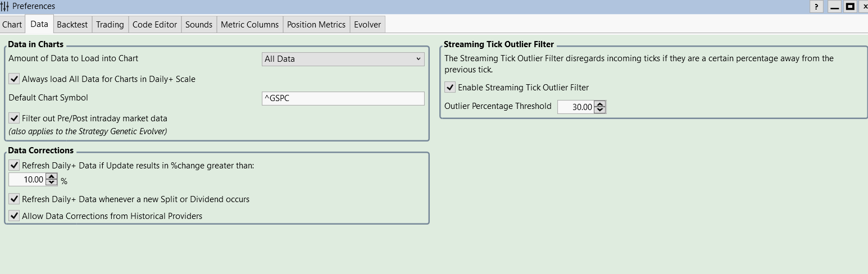
Task: Select the Position Metrics tab
Action: click(x=316, y=25)
